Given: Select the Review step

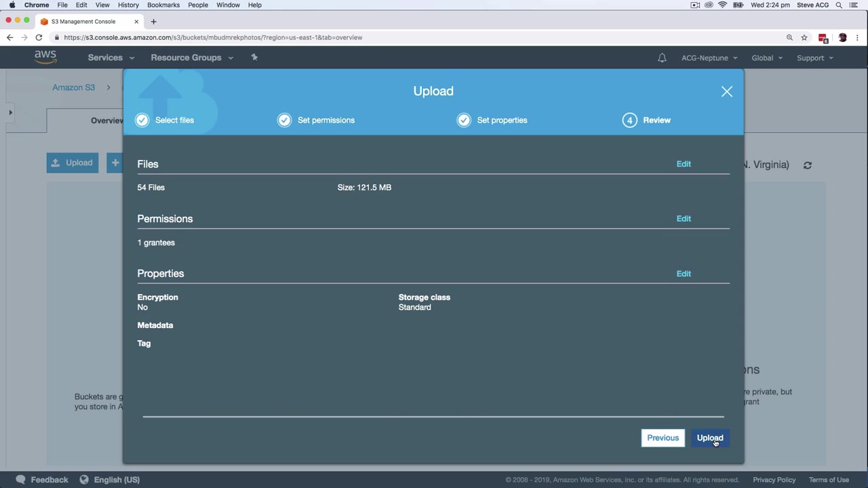Looking at the screenshot, I should tap(647, 120).
